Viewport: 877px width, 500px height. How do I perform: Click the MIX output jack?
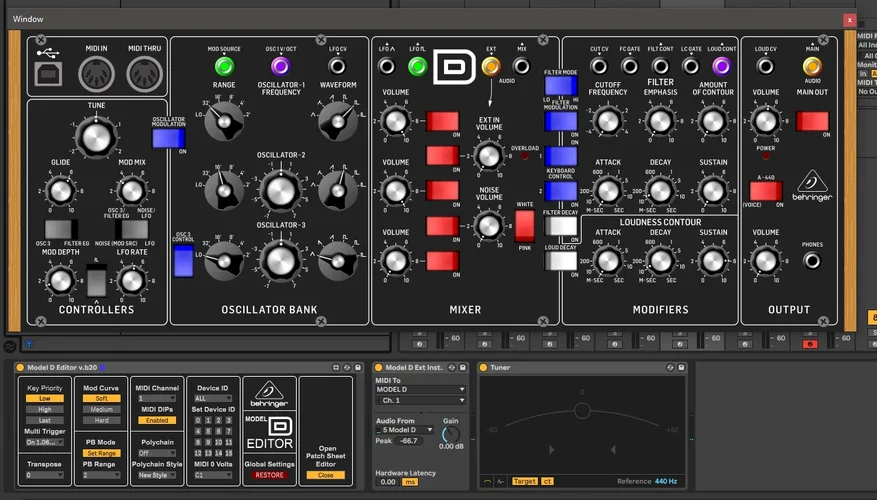coord(522,66)
